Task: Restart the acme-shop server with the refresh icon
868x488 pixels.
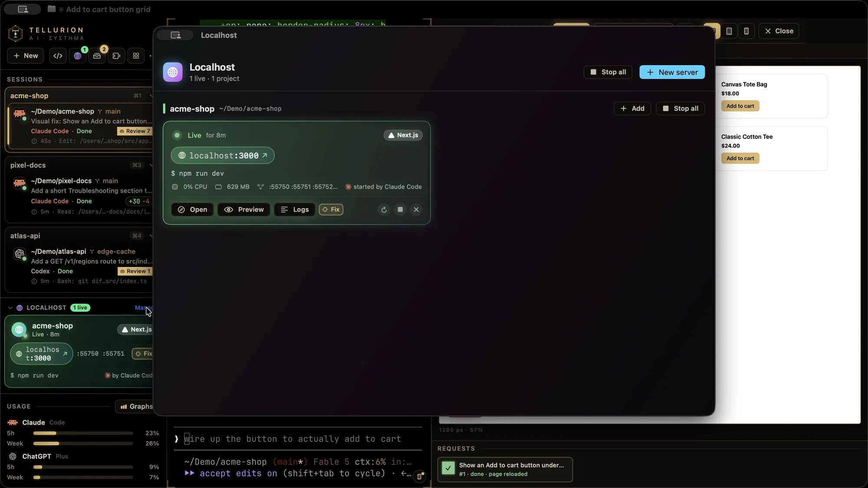Action: pos(384,210)
